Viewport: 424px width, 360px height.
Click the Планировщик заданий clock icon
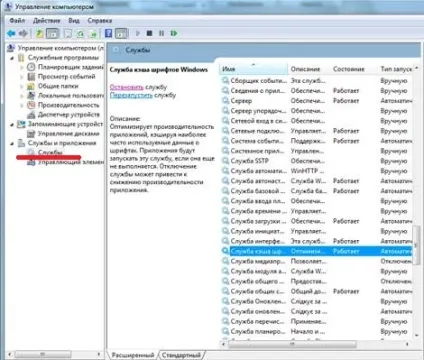(x=31, y=67)
